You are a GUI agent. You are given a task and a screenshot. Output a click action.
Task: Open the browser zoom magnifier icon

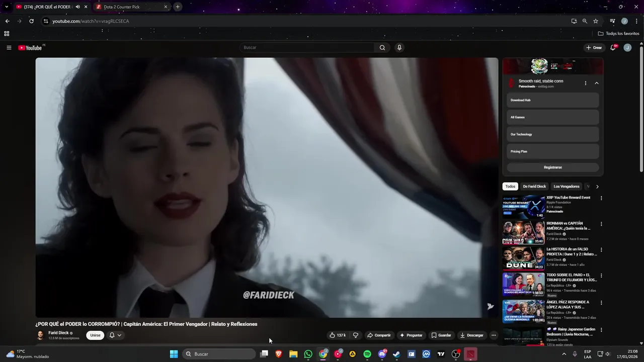585,21
